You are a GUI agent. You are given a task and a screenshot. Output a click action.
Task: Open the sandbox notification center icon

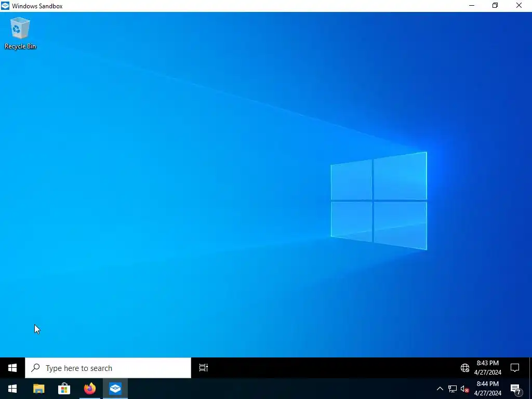click(x=515, y=368)
